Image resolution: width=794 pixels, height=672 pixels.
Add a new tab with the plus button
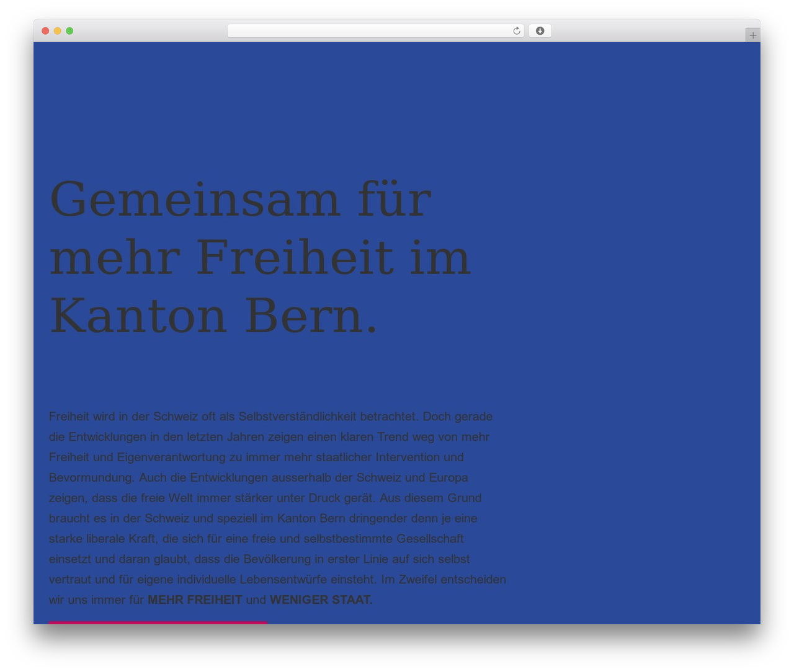coord(752,35)
